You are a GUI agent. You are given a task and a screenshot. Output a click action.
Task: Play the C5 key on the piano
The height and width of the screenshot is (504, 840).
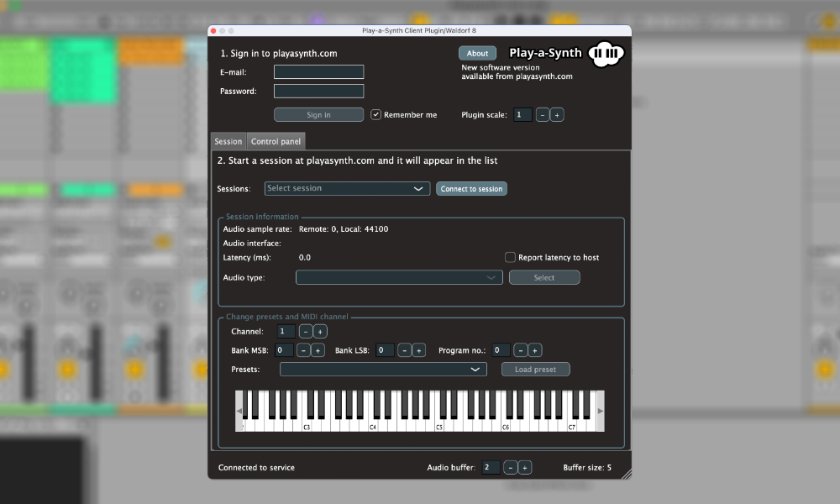click(x=440, y=426)
